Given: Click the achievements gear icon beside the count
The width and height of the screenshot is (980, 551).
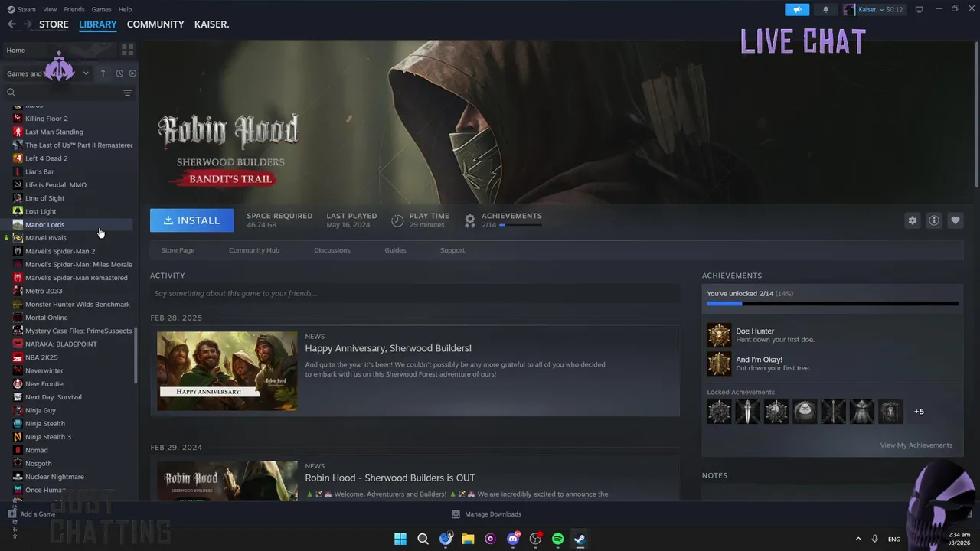Looking at the screenshot, I should coord(470,220).
